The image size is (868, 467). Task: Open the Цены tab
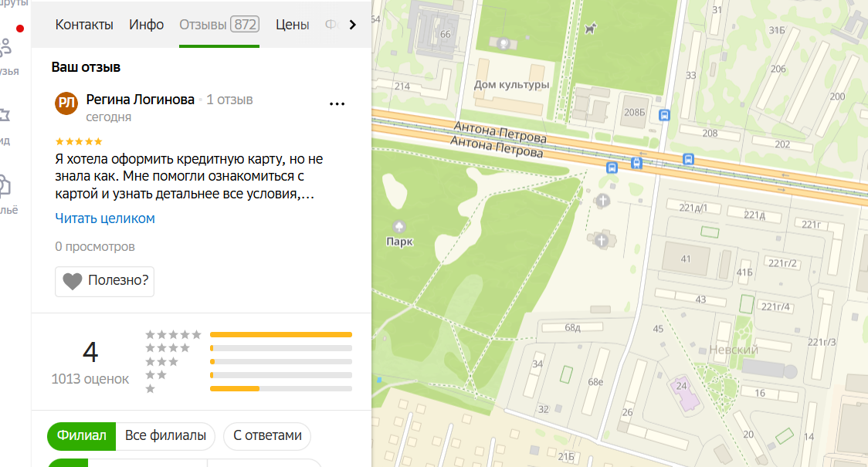[x=292, y=25]
